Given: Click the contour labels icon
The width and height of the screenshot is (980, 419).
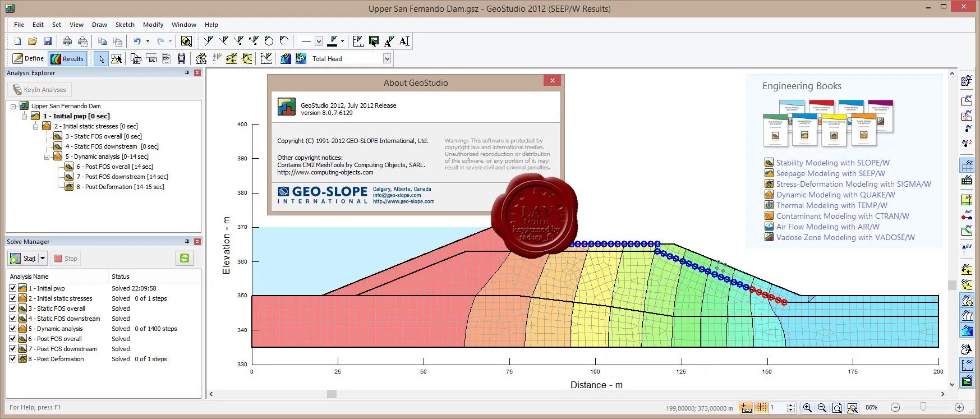Looking at the screenshot, I should click(301, 58).
